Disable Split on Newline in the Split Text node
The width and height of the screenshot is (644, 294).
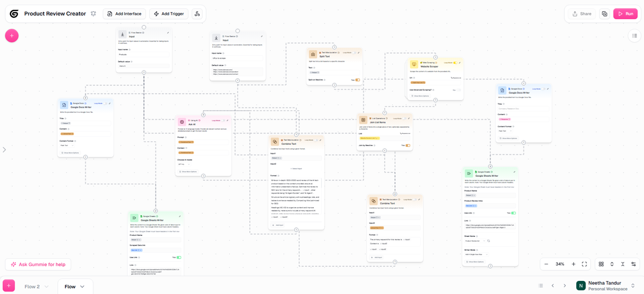click(x=357, y=80)
